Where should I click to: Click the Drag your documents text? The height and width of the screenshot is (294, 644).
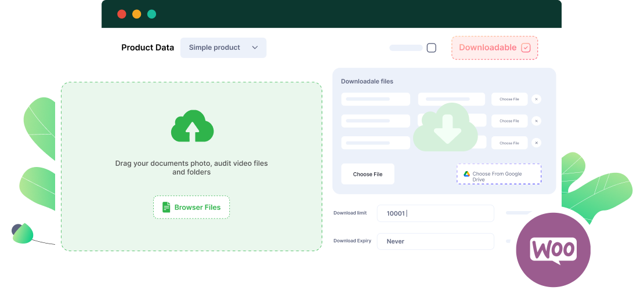[191, 168]
